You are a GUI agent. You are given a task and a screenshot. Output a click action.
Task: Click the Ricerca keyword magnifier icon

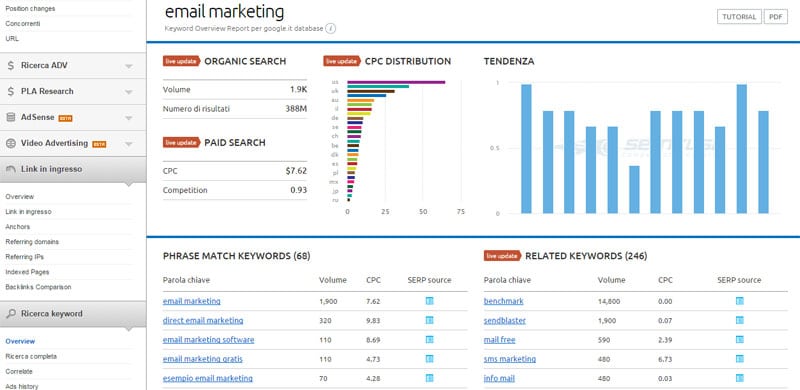pyautogui.click(x=11, y=313)
